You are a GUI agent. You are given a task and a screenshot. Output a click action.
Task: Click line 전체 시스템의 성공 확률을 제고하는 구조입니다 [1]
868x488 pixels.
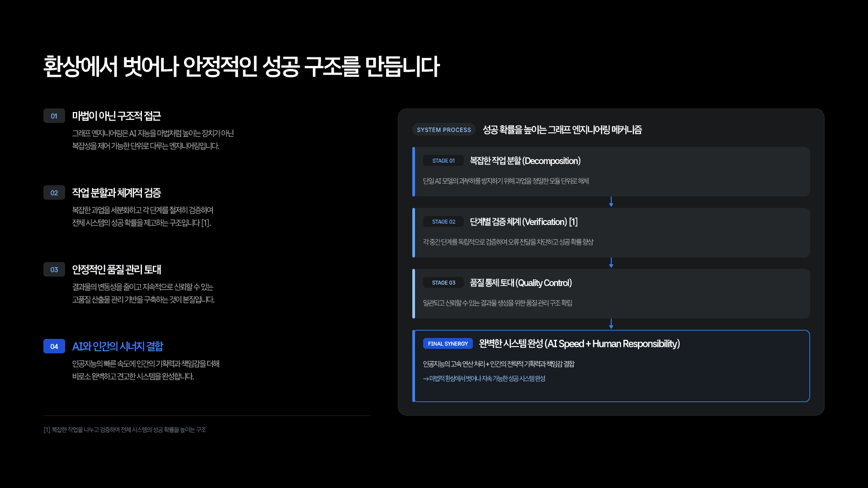[142, 223]
